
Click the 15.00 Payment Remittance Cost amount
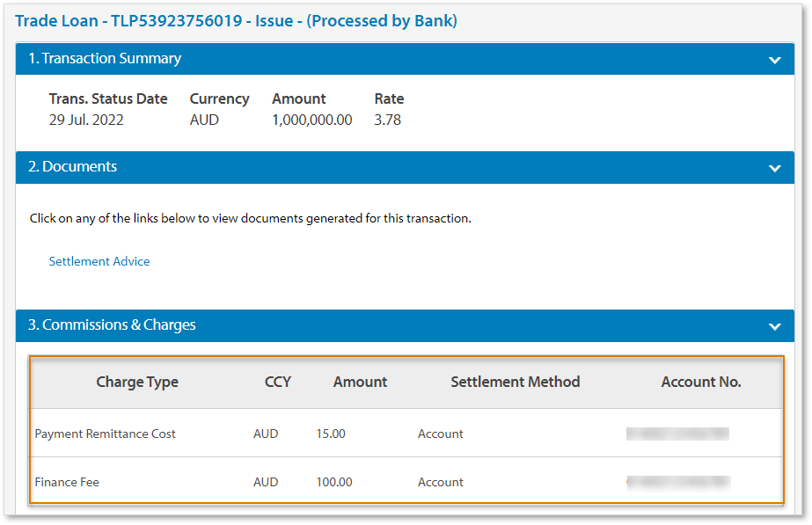coord(331,434)
